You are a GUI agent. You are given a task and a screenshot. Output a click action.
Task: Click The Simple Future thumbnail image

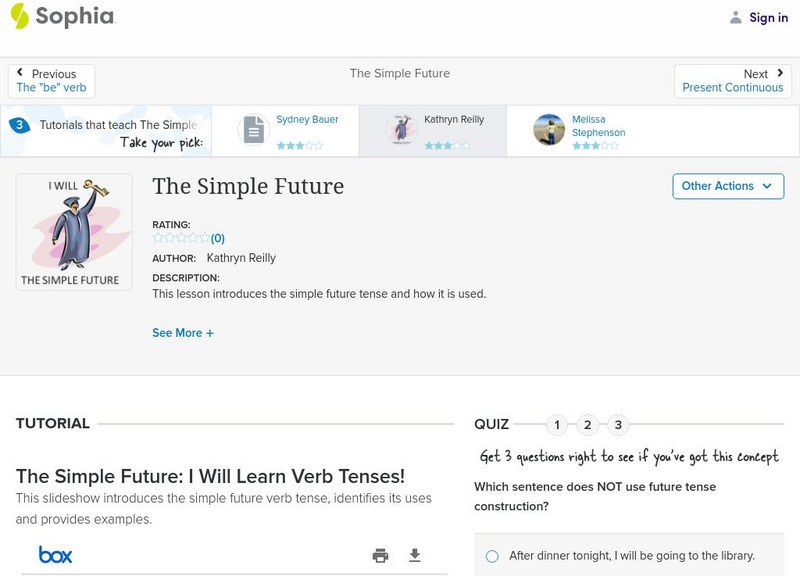74,232
